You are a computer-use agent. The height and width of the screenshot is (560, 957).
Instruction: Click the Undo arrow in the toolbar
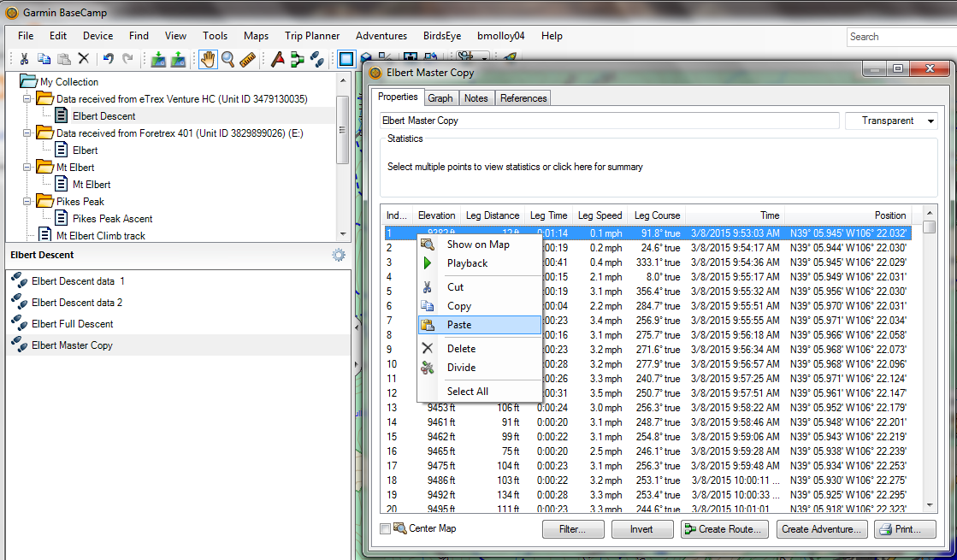(x=109, y=58)
